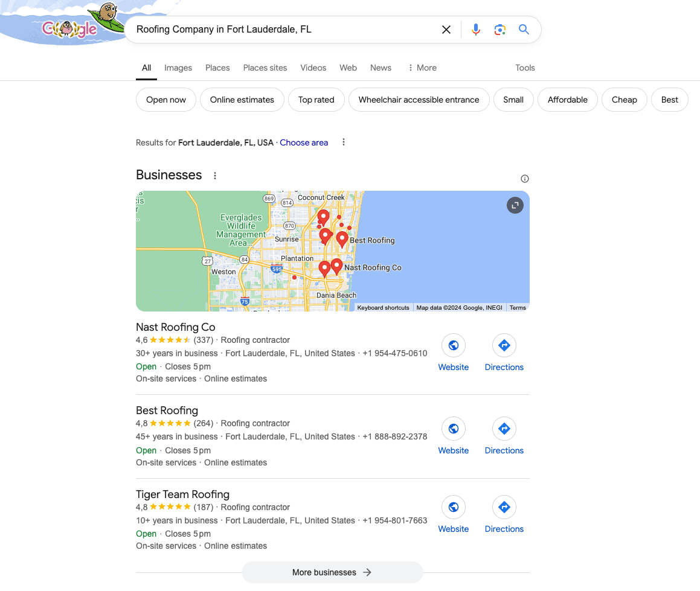
Task: Switch to the Web tab
Action: [348, 68]
